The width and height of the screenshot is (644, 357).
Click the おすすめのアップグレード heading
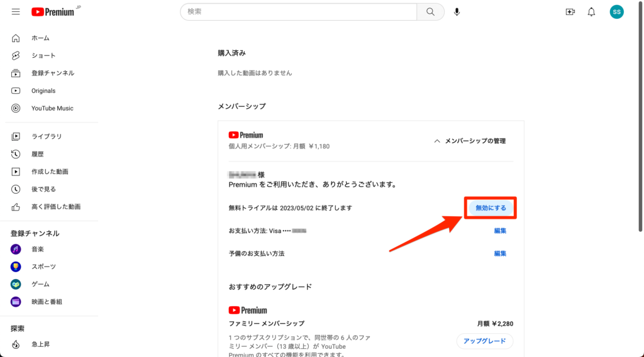(270, 287)
